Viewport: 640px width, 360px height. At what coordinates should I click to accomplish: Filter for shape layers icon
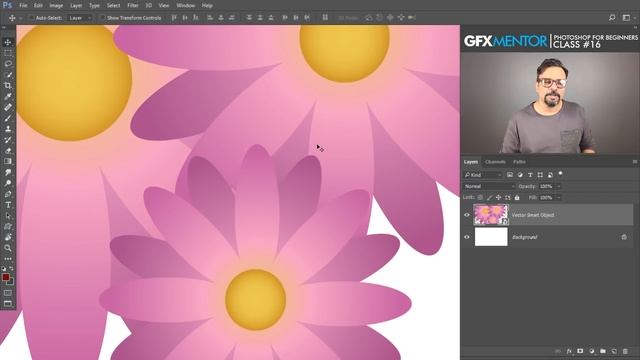pyautogui.click(x=540, y=175)
